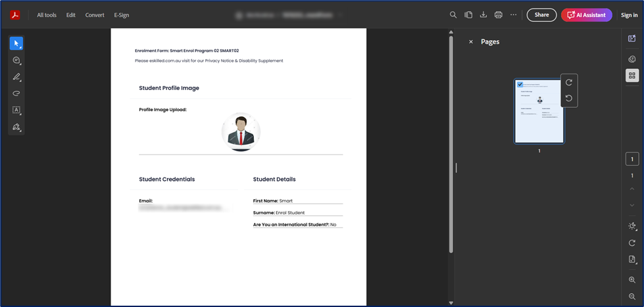
Task: Click the page 1 thumbnail
Action: (539, 111)
